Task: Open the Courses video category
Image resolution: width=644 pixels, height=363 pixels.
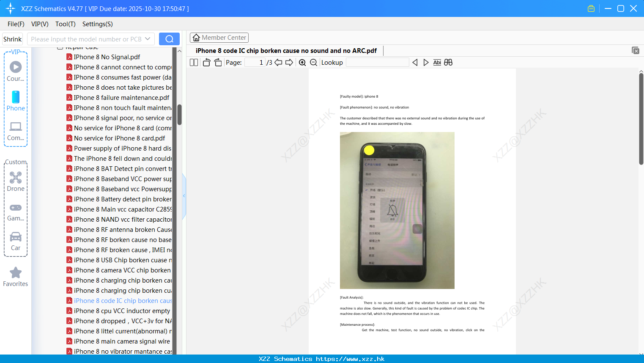Action: click(x=16, y=71)
